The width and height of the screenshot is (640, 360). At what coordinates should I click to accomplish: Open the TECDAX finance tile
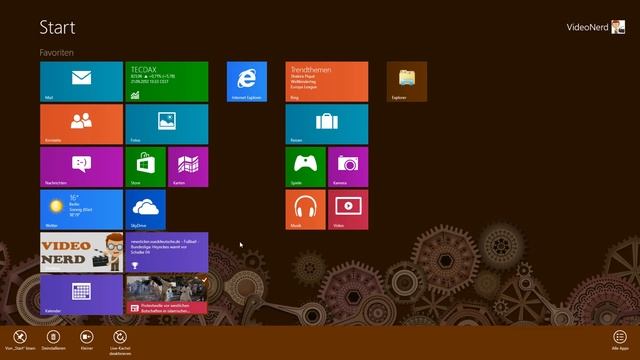(x=167, y=82)
